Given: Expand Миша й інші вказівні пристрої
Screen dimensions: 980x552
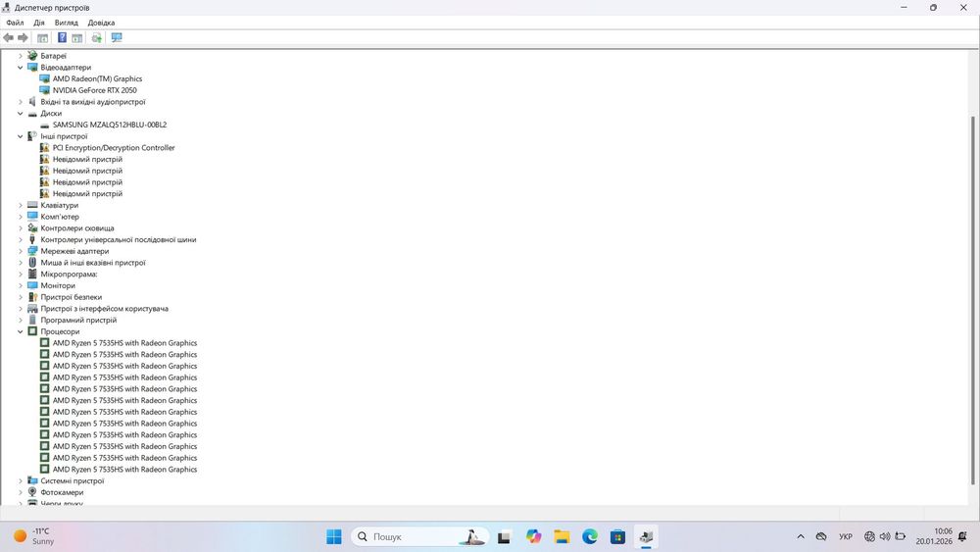Looking at the screenshot, I should (20, 263).
